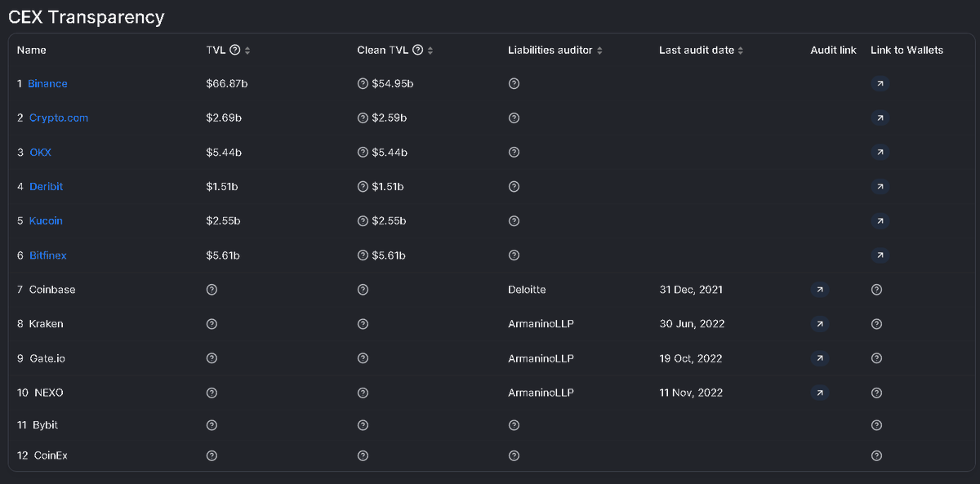
Task: Click help icon beside Binance Clean TVL
Action: (363, 83)
